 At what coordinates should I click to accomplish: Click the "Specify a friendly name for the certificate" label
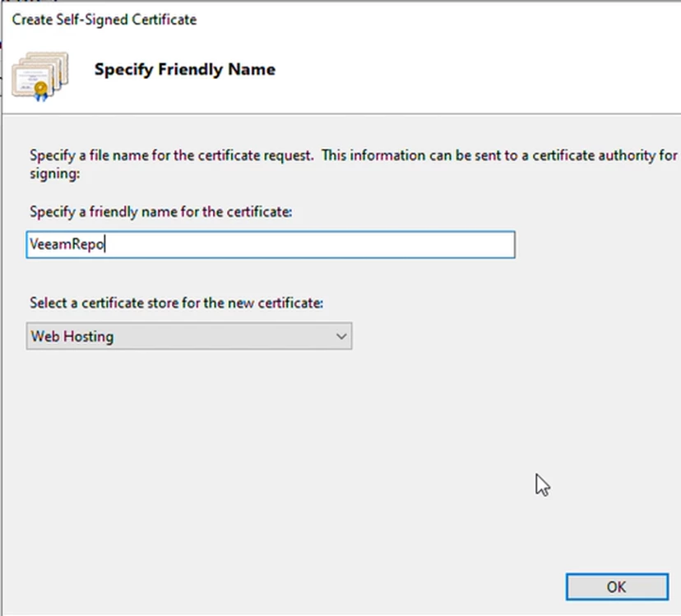tap(161, 211)
